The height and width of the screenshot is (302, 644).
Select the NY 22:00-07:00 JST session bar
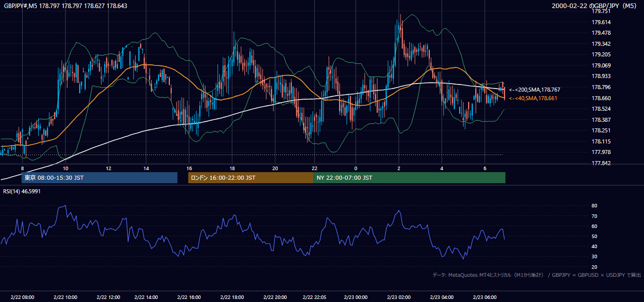click(409, 178)
